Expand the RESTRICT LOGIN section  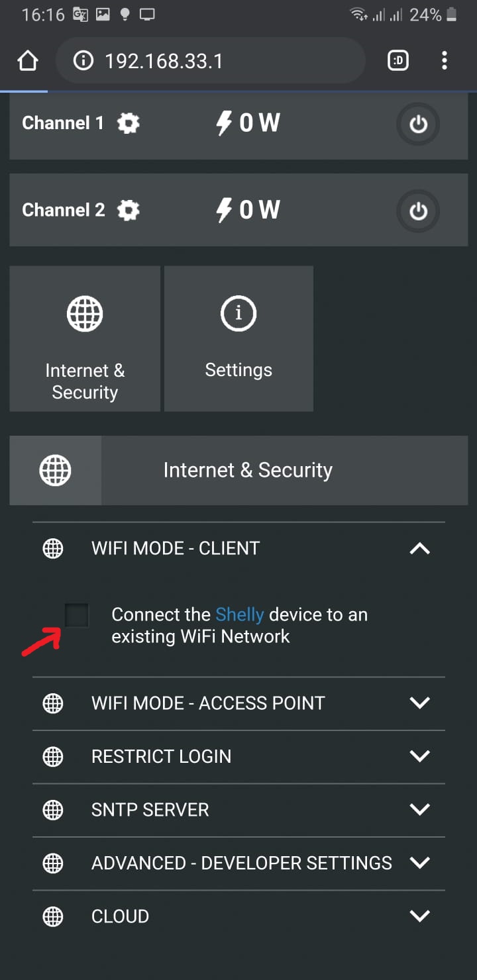coord(238,757)
